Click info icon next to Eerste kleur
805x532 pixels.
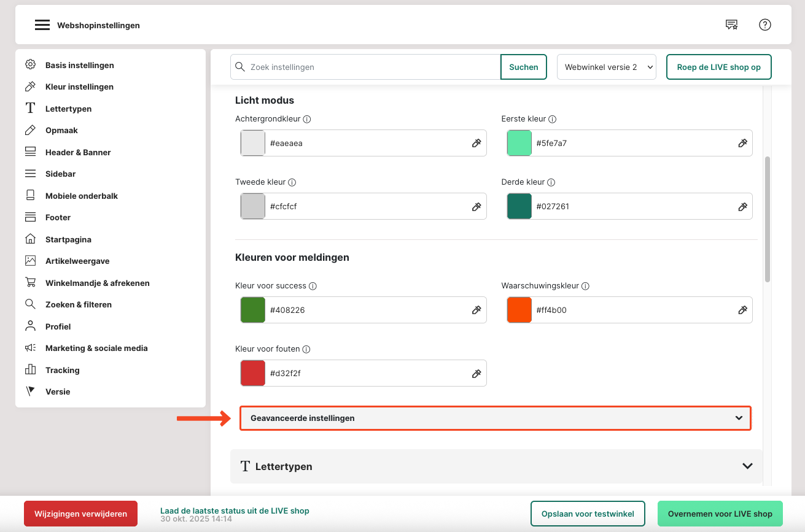tap(552, 119)
